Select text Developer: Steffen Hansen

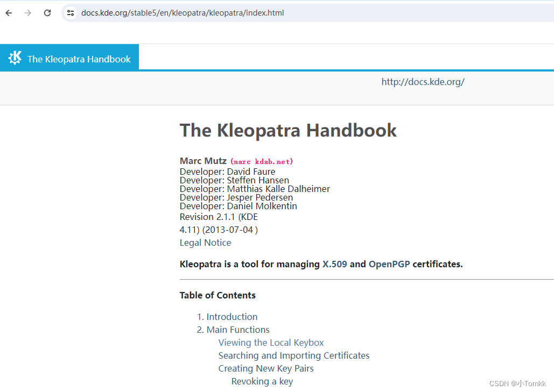tap(234, 180)
